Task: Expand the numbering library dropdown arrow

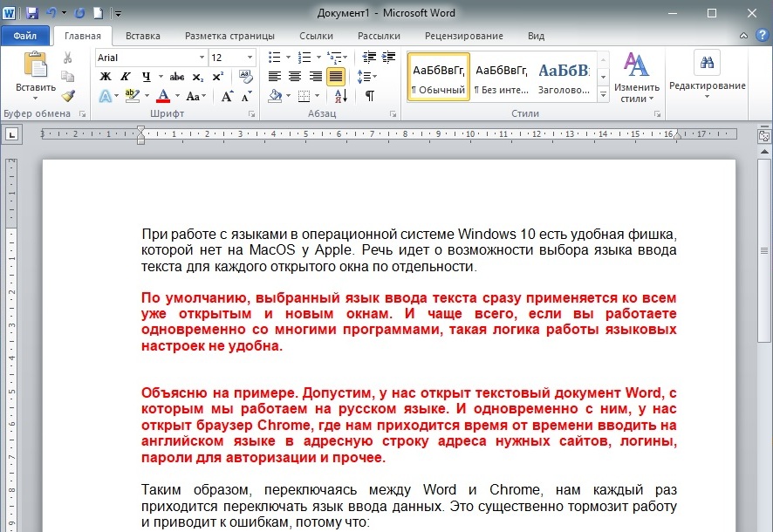Action: [318, 58]
